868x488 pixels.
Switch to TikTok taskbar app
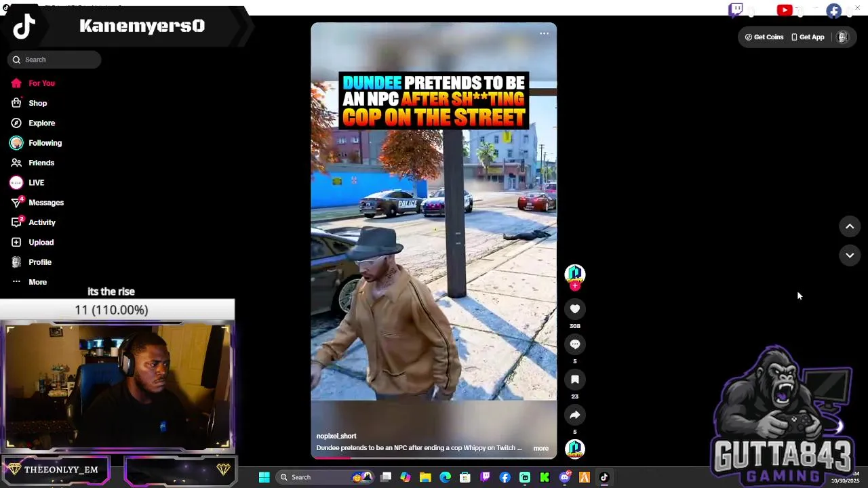[604, 477]
